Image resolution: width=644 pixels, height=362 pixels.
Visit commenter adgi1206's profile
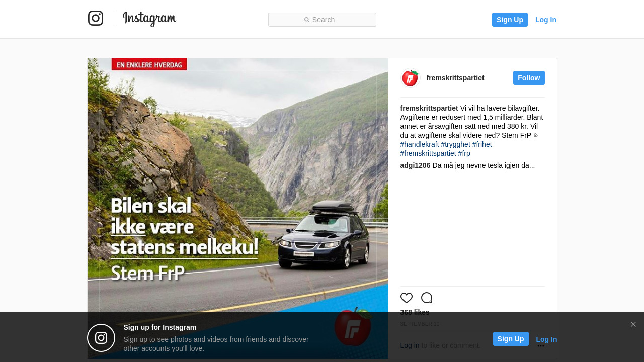[416, 165]
